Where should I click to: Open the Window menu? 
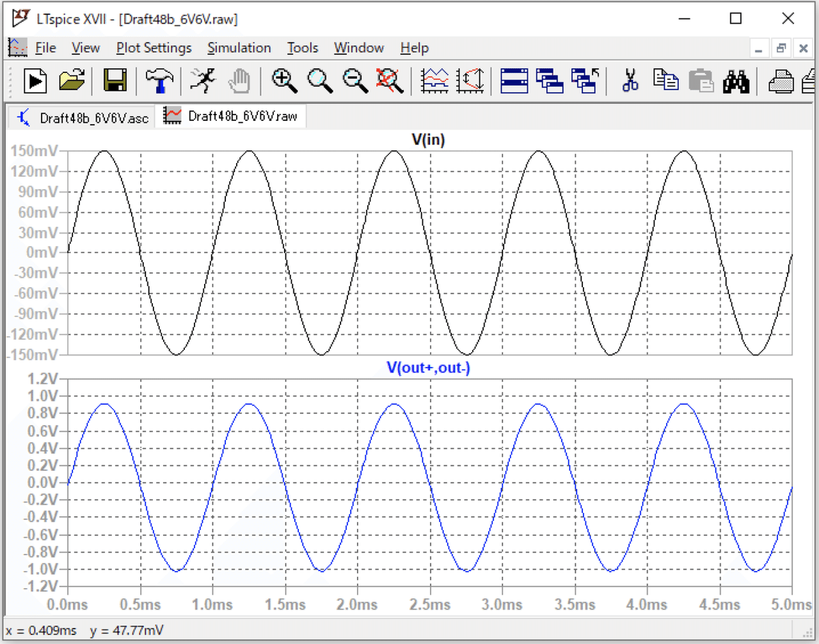click(x=359, y=48)
